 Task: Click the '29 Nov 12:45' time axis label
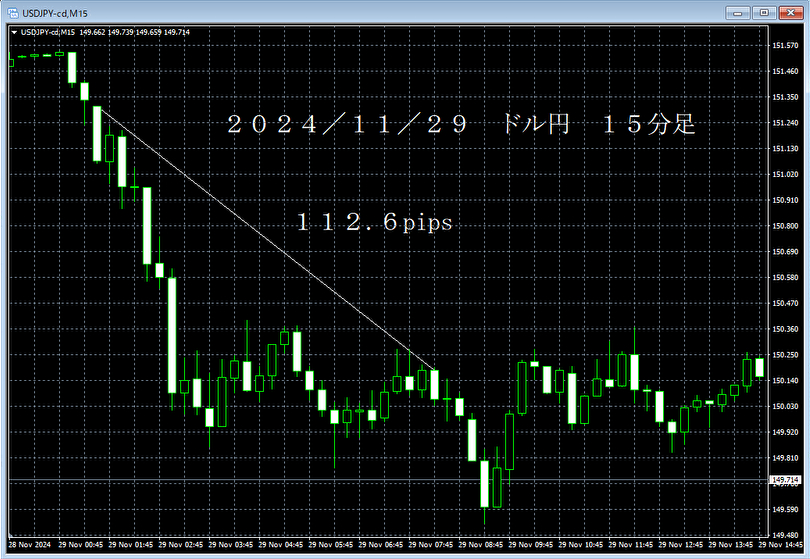tap(682, 545)
